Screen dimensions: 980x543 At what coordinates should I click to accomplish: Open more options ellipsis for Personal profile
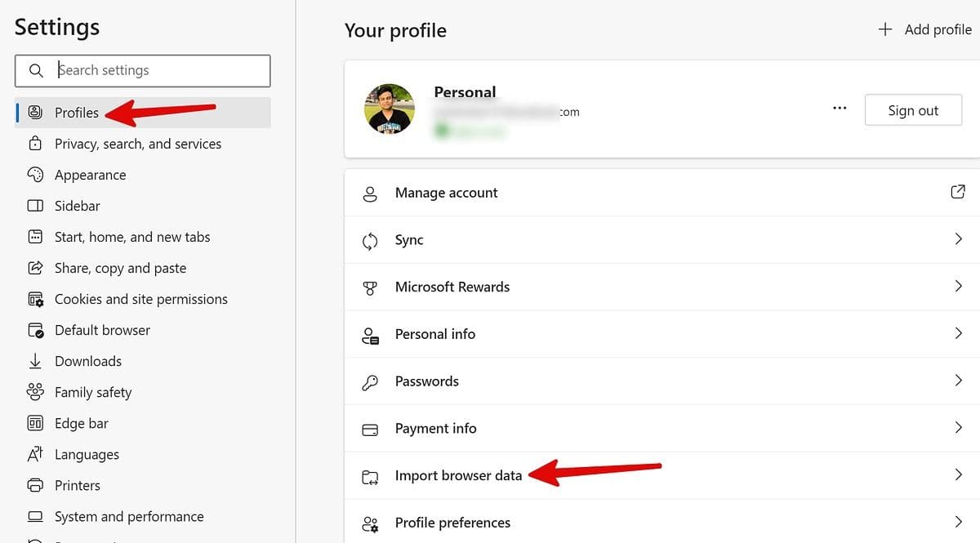coord(840,109)
